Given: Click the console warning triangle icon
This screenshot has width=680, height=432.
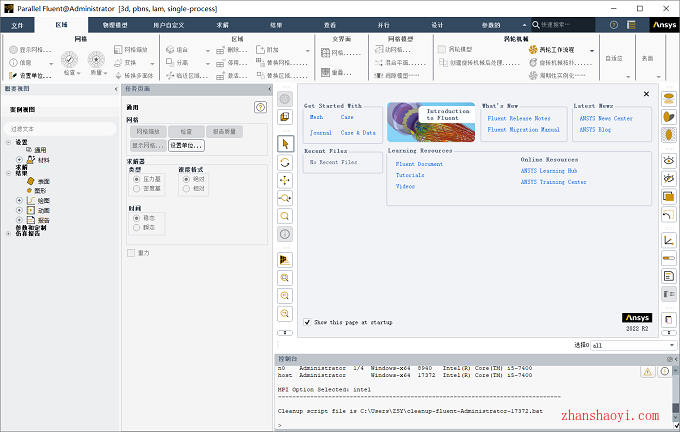Looking at the screenshot, I should tap(647, 371).
